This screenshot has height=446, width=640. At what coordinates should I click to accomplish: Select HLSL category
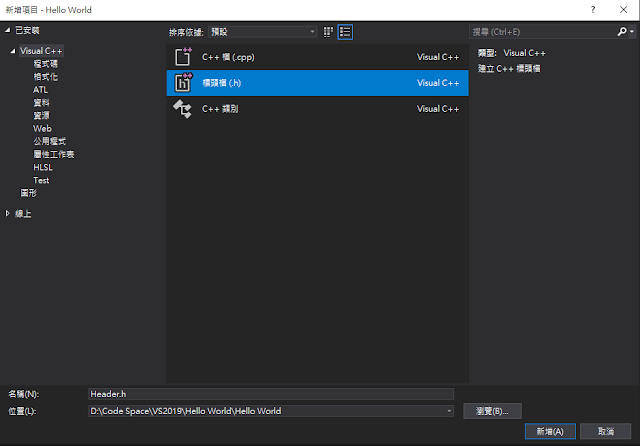pyautogui.click(x=43, y=167)
